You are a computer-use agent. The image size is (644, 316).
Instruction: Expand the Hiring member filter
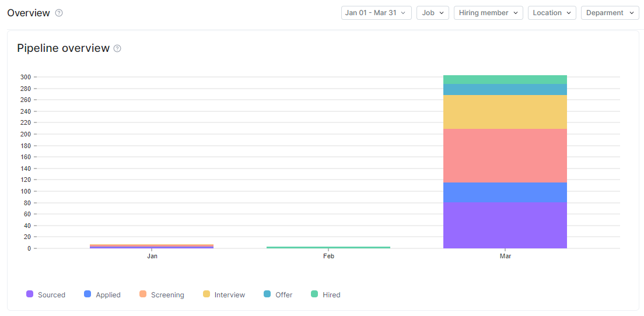[488, 13]
